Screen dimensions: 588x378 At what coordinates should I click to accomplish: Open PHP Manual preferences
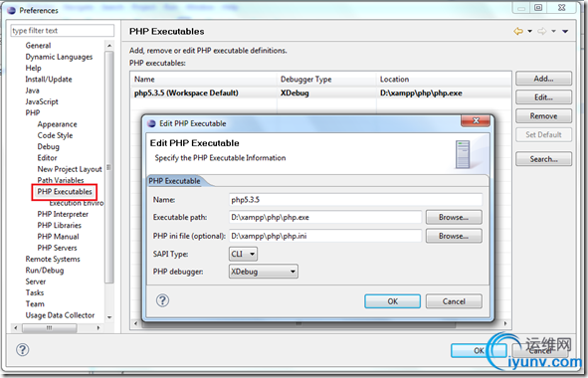pos(58,237)
